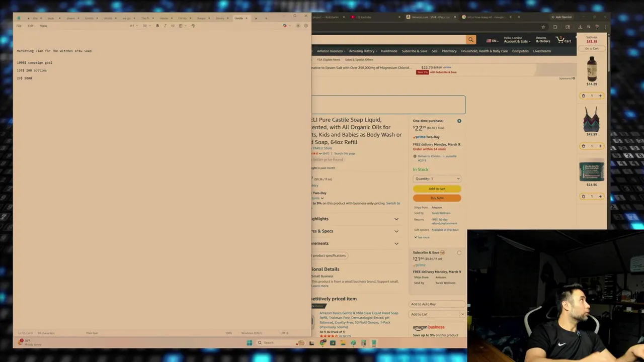Delete first cart sidebar item via trash icon

(x=583, y=96)
